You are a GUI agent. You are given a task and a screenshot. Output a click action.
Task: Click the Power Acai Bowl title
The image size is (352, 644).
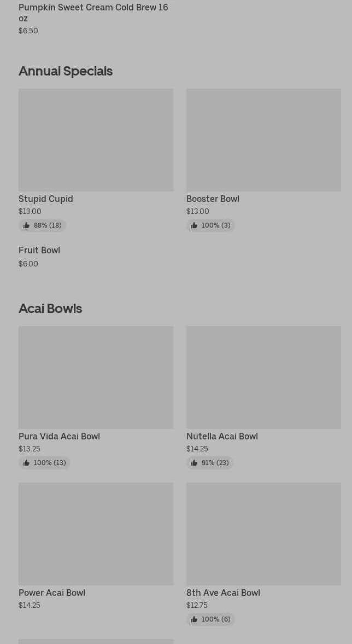click(52, 593)
